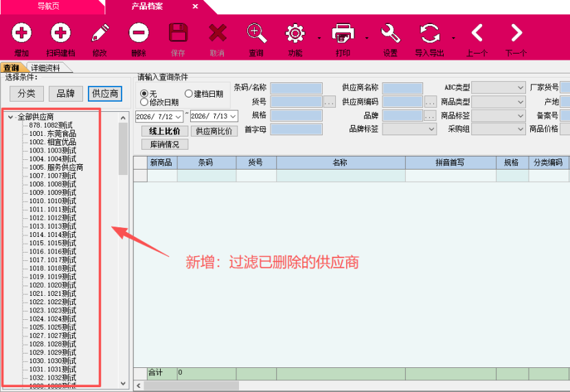Focus the 规格 input field
Image resolution: width=570 pixels, height=392 pixels.
pos(296,115)
